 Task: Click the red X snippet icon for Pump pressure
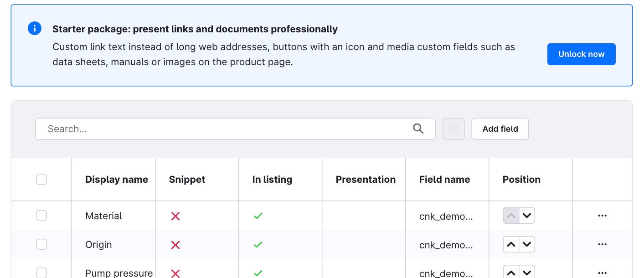(x=175, y=273)
